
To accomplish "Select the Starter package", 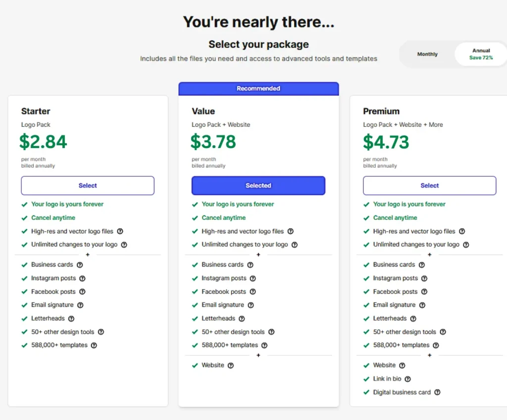I will [88, 186].
